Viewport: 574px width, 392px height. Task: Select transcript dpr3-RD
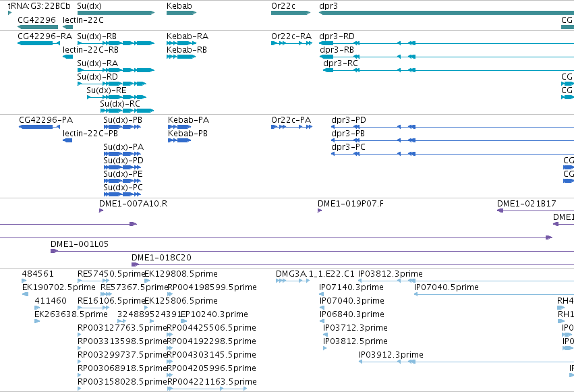[447, 43]
